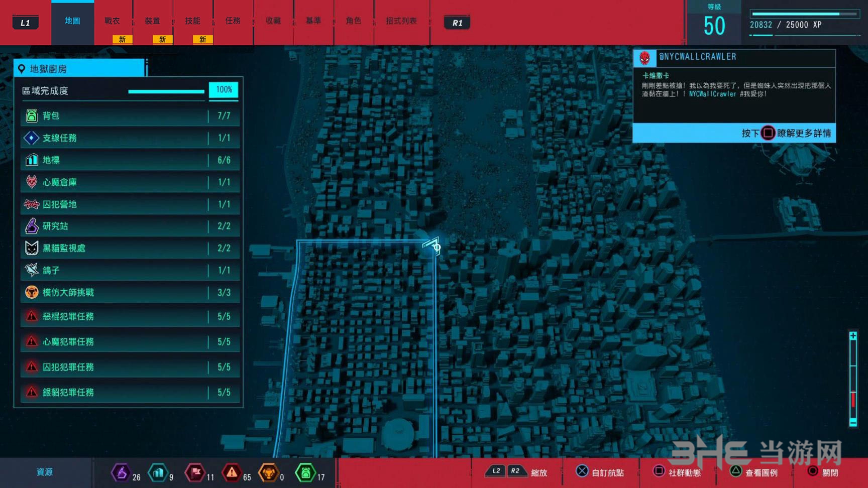Select the 黑貓監視處 black cat icon
This screenshot has width=868, height=488.
click(32, 248)
